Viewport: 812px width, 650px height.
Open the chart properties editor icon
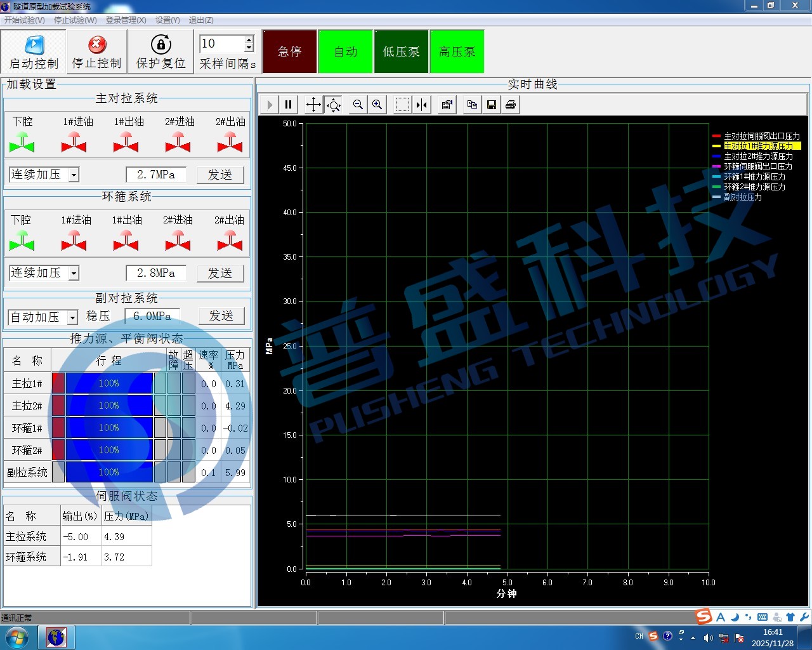point(447,105)
